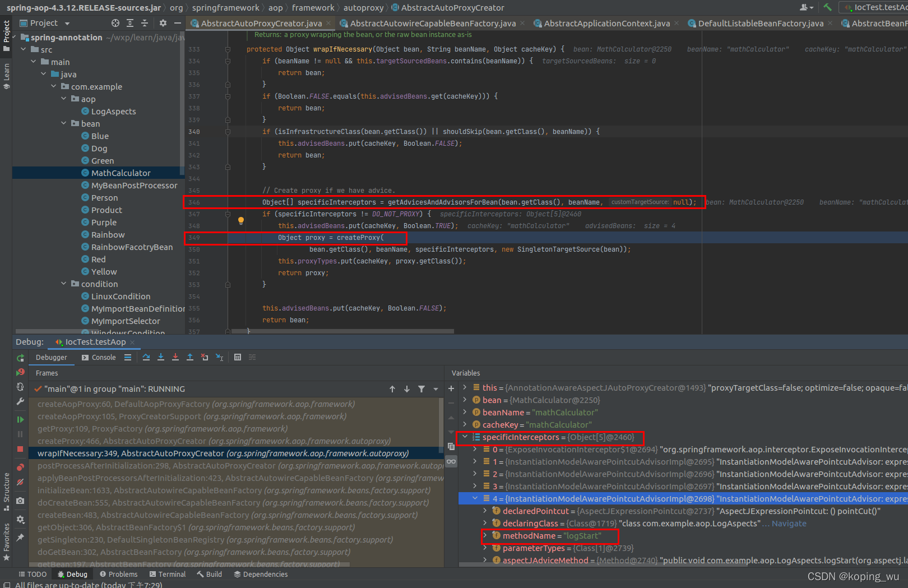
Task: Open the Build tool window
Action: (x=210, y=574)
